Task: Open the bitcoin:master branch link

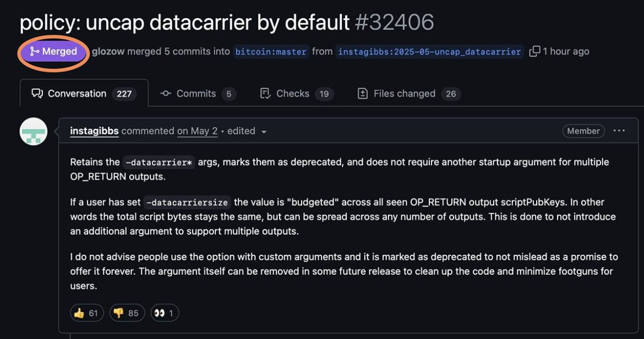Action: coord(271,52)
